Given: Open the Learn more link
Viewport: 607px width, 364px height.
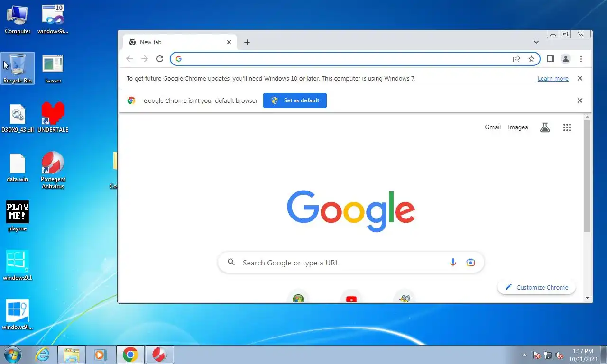Looking at the screenshot, I should tap(553, 79).
